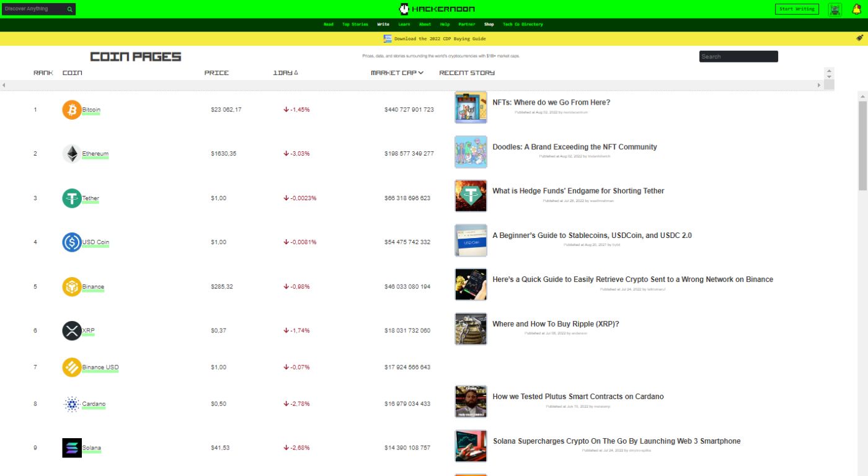Open the Hedge Funds Tether story thumbnail
This screenshot has width=868, height=476.
[x=471, y=196]
